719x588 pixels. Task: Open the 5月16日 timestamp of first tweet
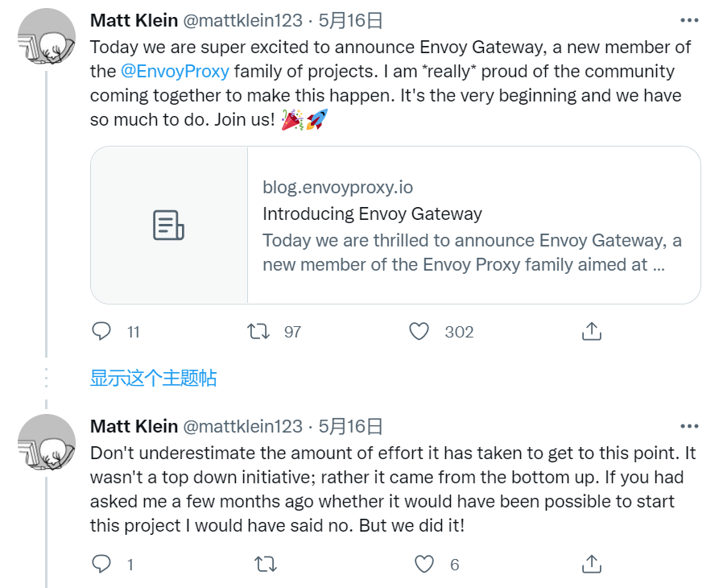point(350,20)
